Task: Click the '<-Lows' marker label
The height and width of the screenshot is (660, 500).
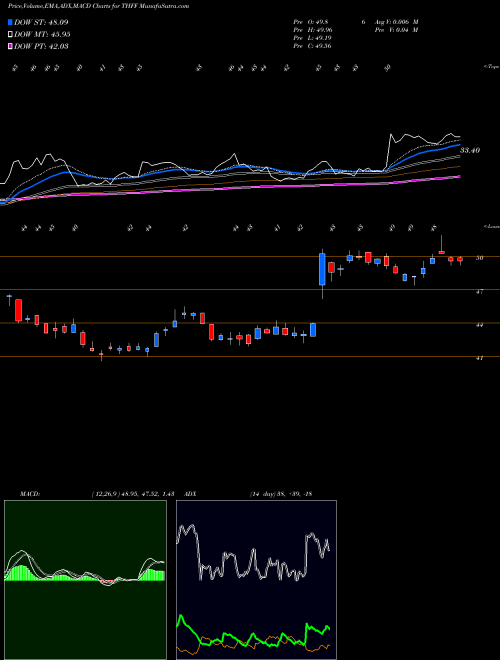Action: tap(492, 226)
